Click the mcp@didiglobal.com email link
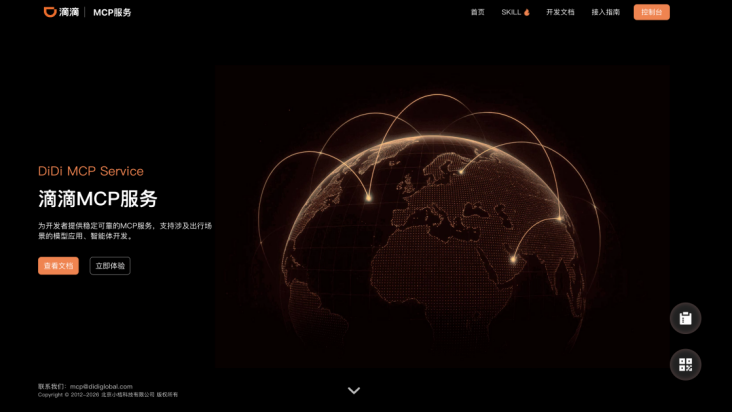 (101, 386)
